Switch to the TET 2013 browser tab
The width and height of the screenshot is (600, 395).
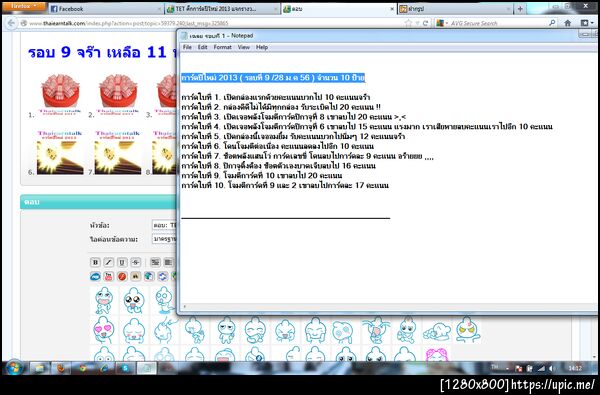[x=222, y=8]
